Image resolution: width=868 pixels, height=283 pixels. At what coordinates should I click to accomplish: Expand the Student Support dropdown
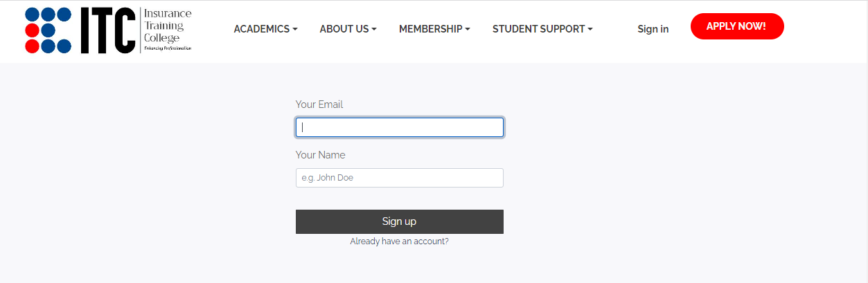(538, 29)
